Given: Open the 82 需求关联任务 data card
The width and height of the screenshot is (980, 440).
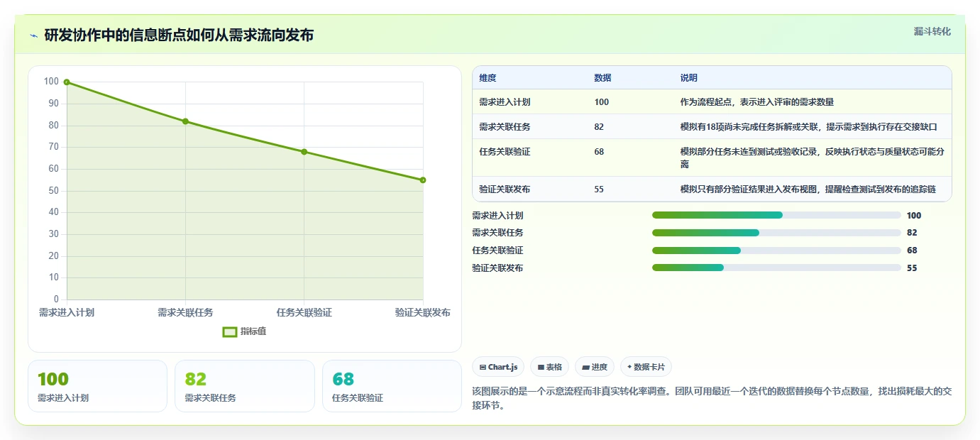Looking at the screenshot, I should click(x=245, y=386).
